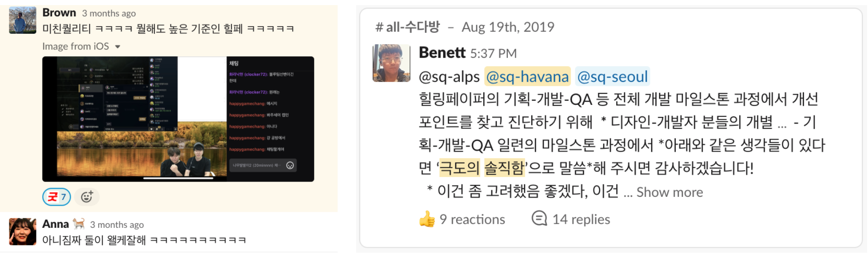868x256 pixels.
Task: Expand Benett's message with Show more
Action: (669, 192)
